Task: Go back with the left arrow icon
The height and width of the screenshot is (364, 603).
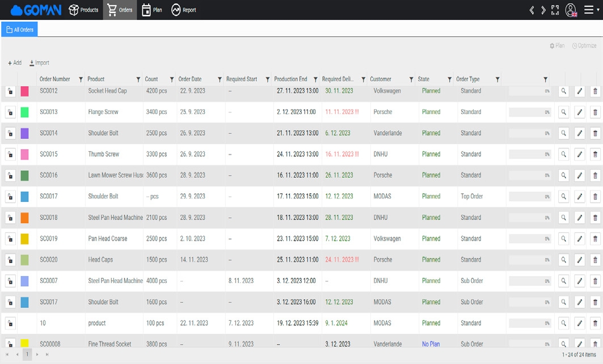Action: tap(532, 10)
